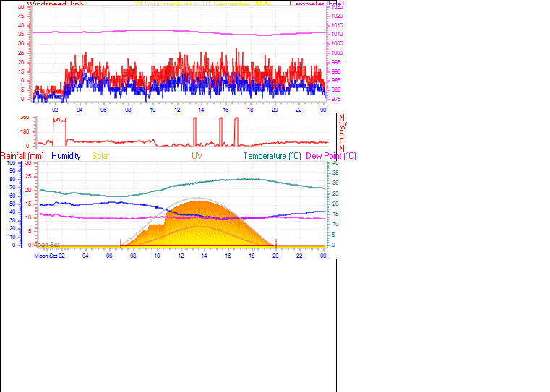Viewport: 550px width, 392px height.
Task: Click the UV legend label
Action: [x=197, y=156]
